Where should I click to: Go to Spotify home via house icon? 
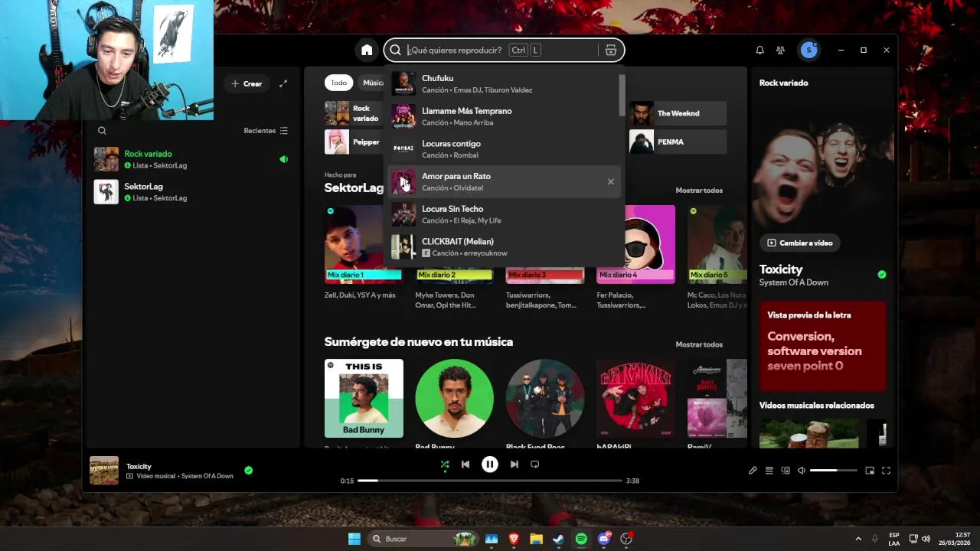[367, 50]
